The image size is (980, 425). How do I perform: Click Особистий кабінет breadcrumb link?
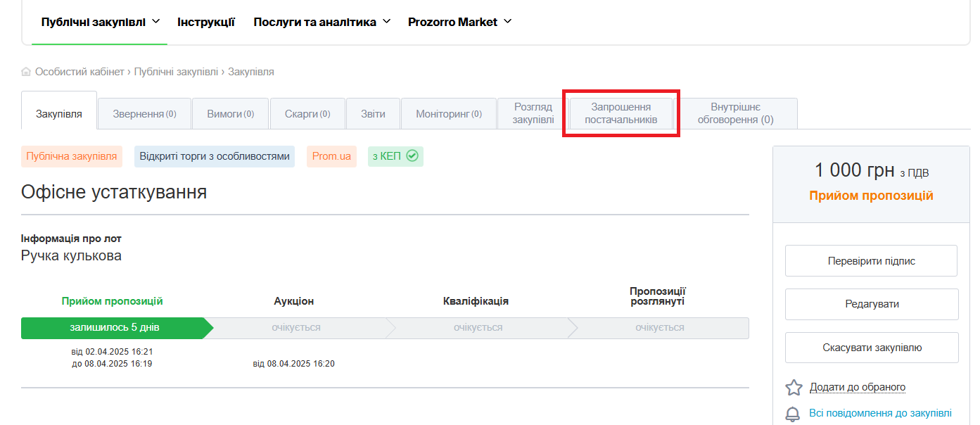click(79, 72)
